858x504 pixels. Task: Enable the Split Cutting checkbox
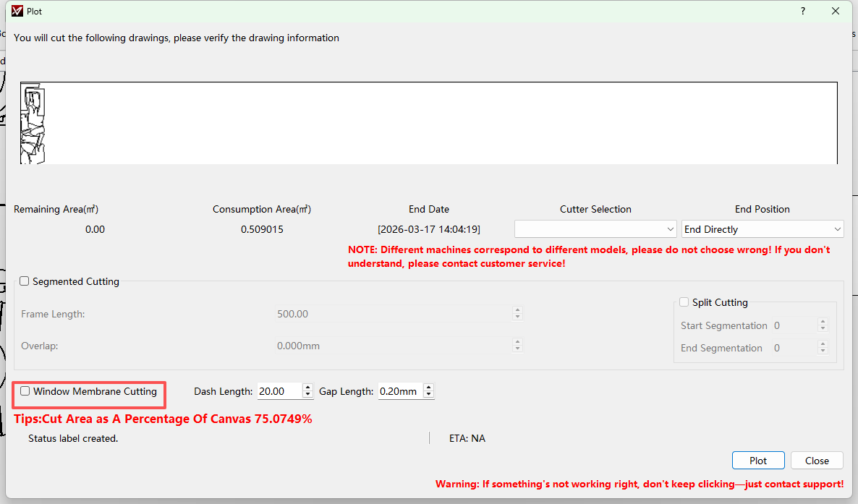[684, 302]
